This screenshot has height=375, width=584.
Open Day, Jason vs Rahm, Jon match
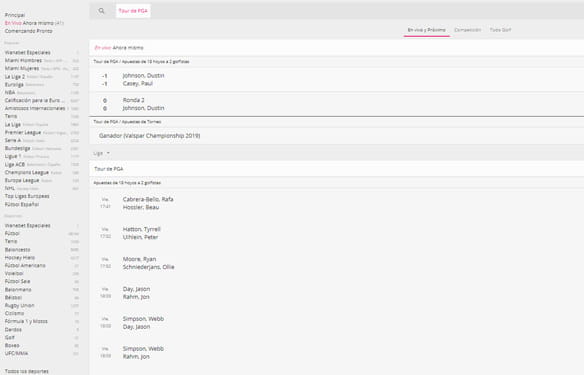(337, 293)
